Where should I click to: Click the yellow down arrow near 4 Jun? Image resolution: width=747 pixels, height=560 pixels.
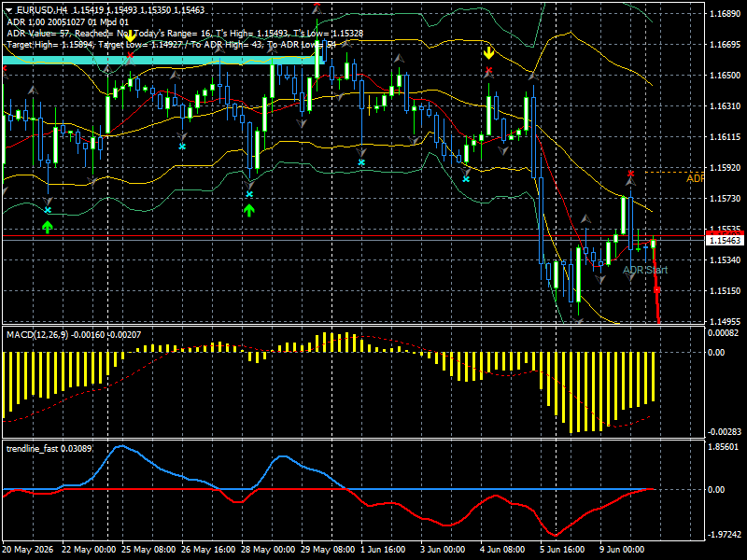pyautogui.click(x=488, y=52)
